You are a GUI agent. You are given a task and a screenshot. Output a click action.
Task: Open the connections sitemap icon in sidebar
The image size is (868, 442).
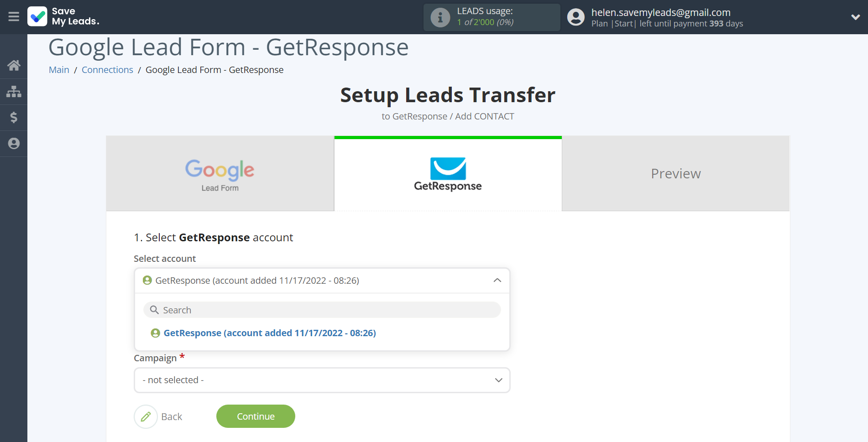(x=14, y=92)
